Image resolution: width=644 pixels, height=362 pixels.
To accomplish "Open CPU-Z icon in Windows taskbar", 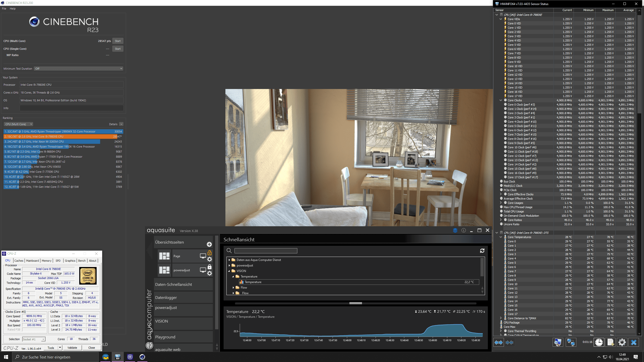I will click(130, 357).
